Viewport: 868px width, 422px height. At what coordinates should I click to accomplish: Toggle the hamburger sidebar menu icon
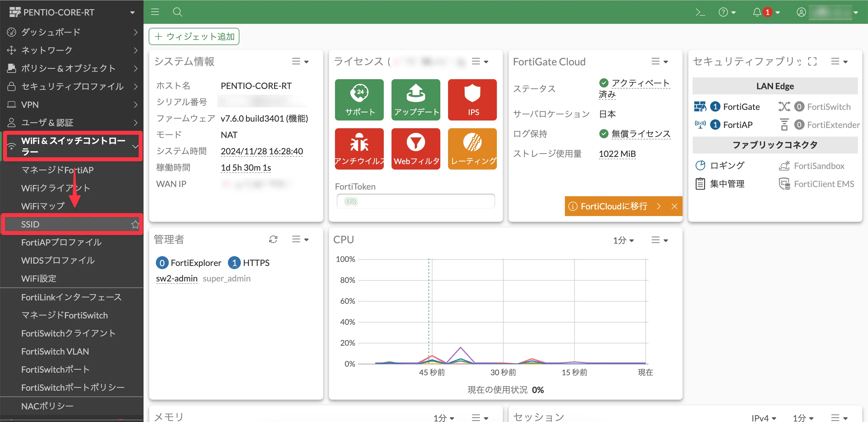(x=155, y=12)
